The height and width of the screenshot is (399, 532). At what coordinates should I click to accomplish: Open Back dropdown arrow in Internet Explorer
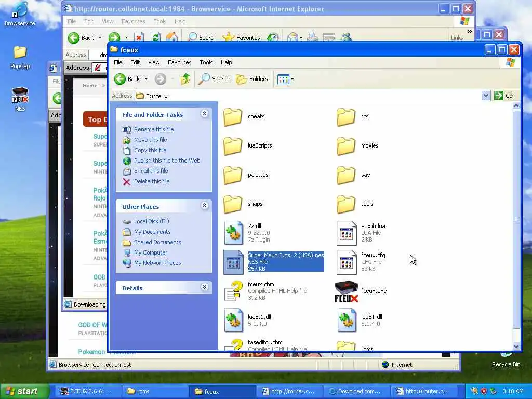[100, 37]
